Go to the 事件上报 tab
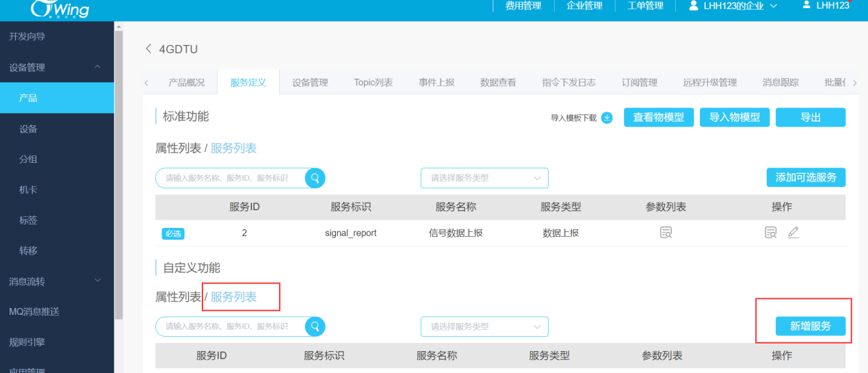 pyautogui.click(x=436, y=82)
